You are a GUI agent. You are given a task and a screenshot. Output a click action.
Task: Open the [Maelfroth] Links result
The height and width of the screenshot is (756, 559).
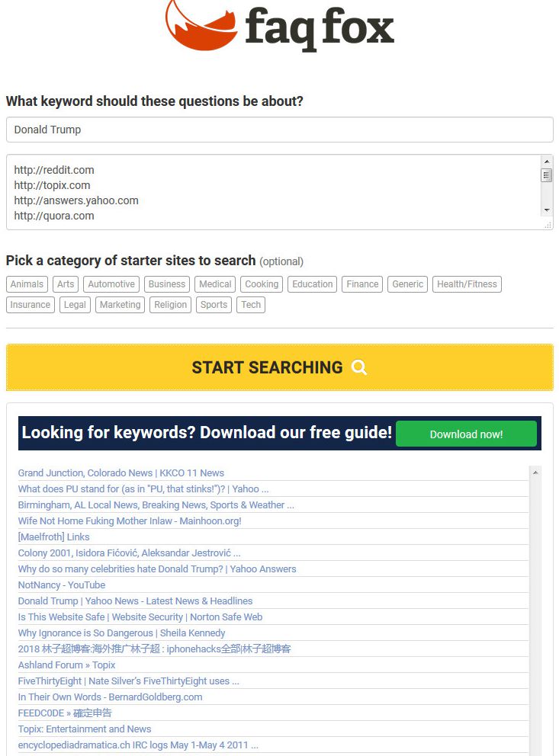pos(53,537)
